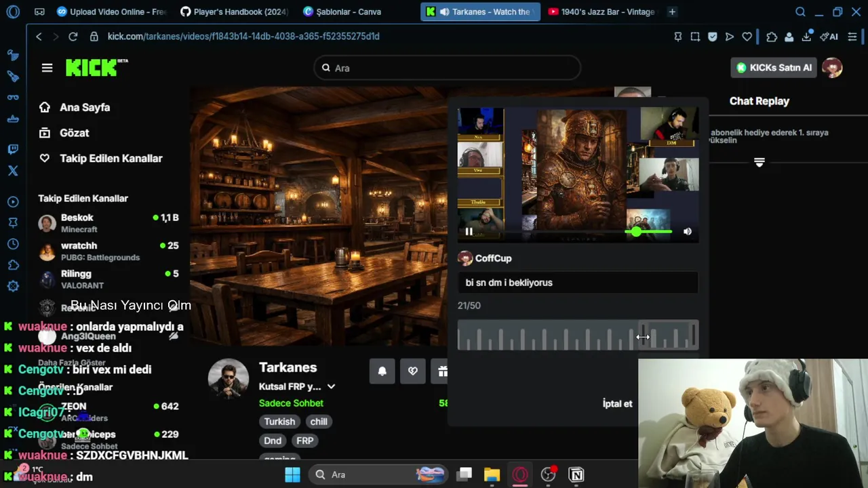Focus the Kick Ara search field
This screenshot has width=868, height=488.
pyautogui.click(x=447, y=68)
